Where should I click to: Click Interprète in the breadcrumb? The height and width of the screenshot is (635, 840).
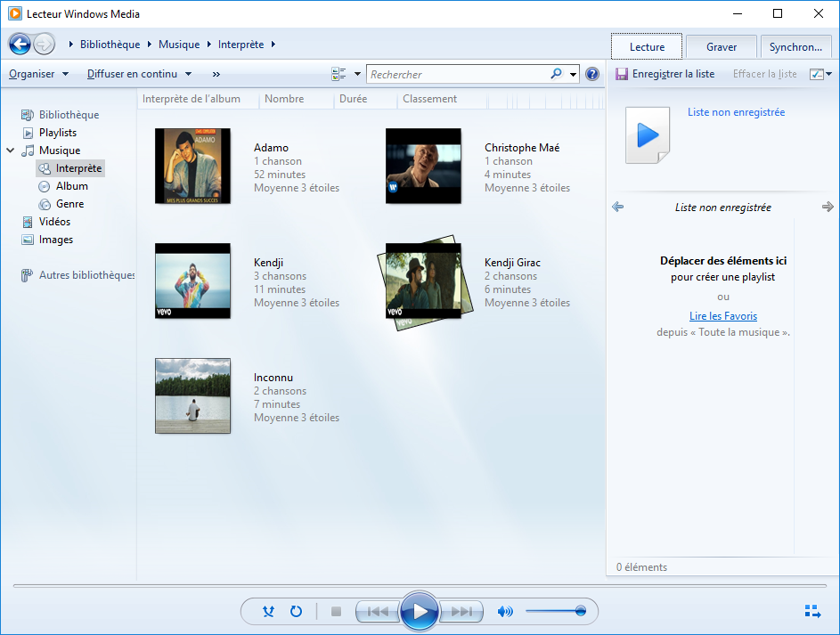241,44
